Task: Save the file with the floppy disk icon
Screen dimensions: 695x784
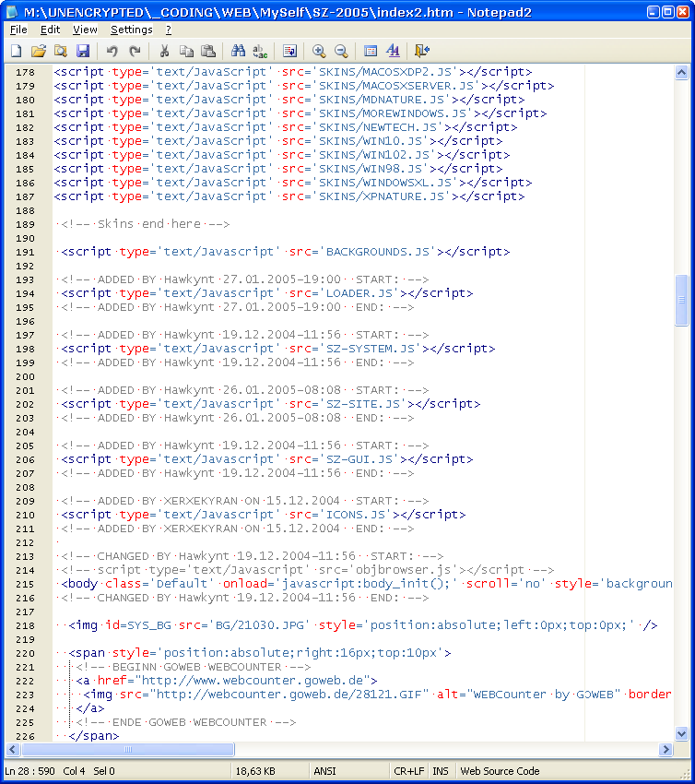Action: point(82,51)
